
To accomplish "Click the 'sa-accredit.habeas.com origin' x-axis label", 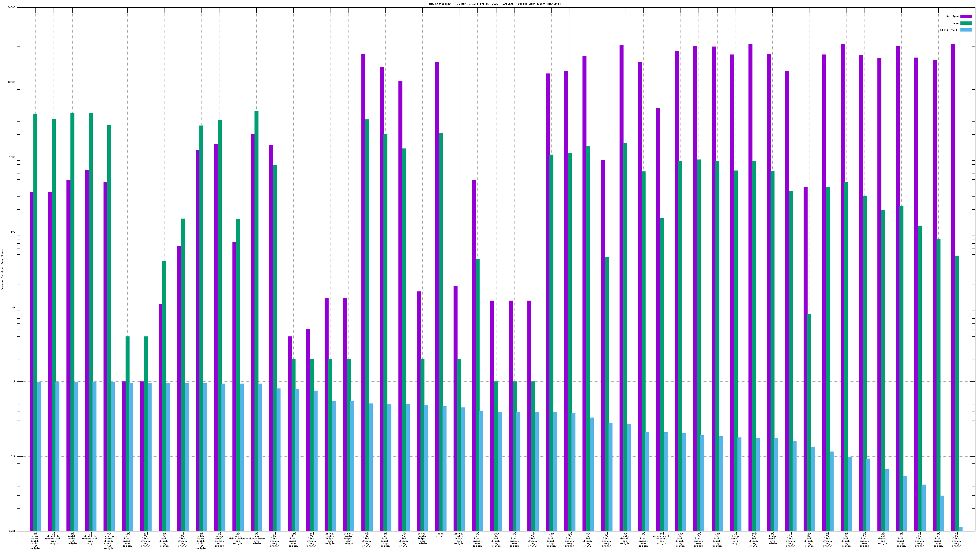I will click(x=661, y=538).
